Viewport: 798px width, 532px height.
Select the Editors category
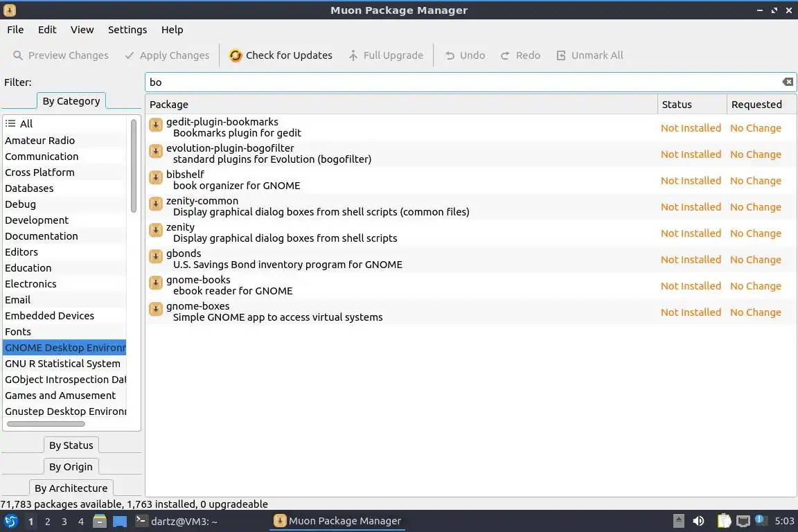(64, 252)
